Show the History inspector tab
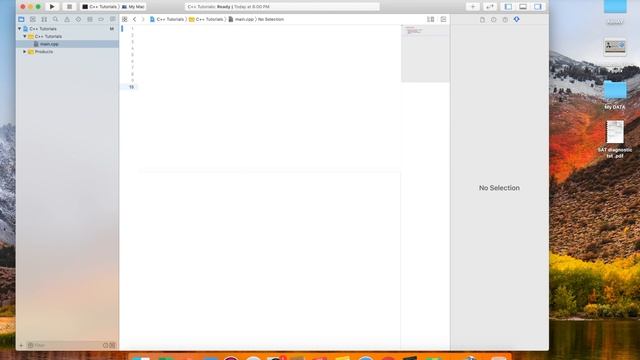Screen dimensions: 640x360 (493, 19)
